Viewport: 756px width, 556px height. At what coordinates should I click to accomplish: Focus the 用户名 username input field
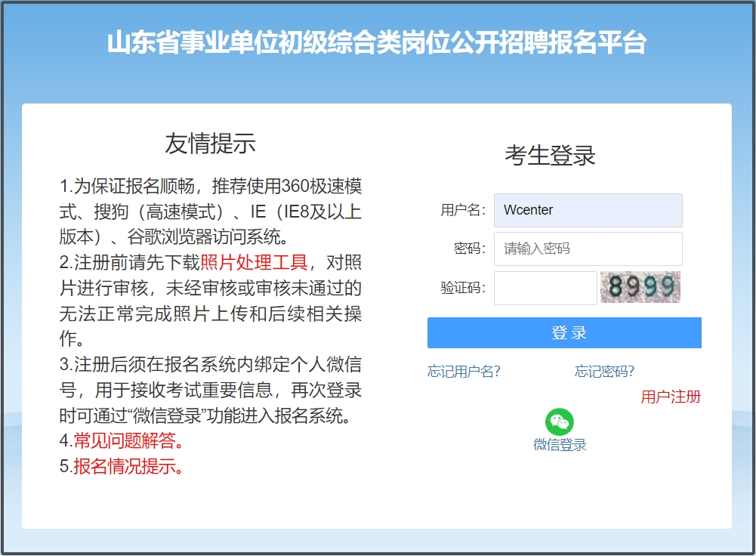tap(588, 210)
